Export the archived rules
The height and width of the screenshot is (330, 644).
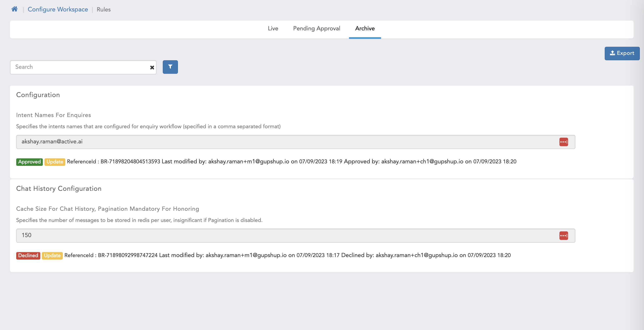pyautogui.click(x=622, y=53)
